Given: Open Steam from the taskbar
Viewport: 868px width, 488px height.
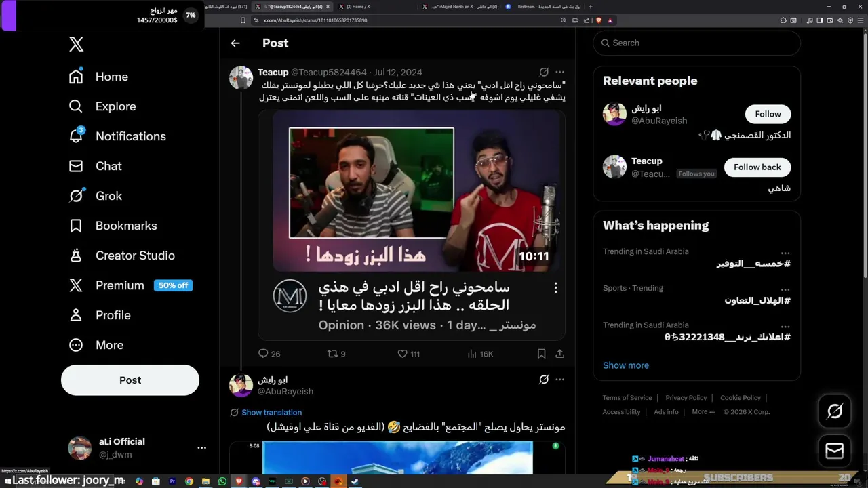Looking at the screenshot, I should pyautogui.click(x=355, y=481).
